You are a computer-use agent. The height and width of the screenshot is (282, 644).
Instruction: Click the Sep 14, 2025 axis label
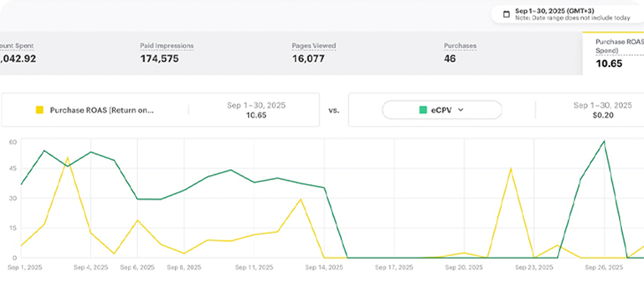coord(324,267)
